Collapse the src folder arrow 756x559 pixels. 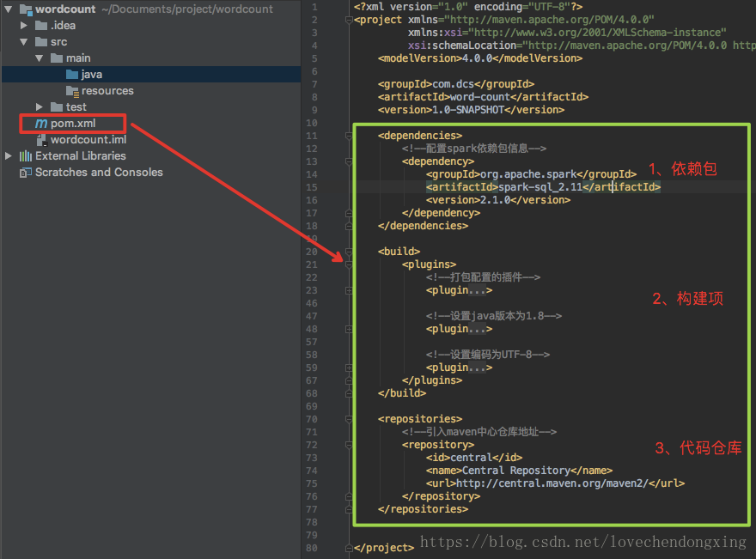coord(24,42)
